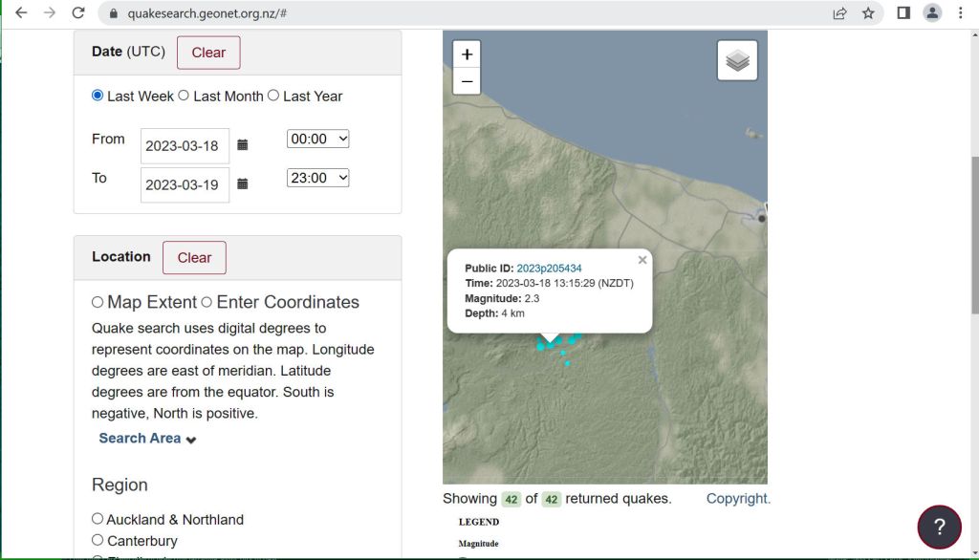Image resolution: width=979 pixels, height=560 pixels.
Task: Open the From time 00:00 dropdown
Action: (317, 140)
